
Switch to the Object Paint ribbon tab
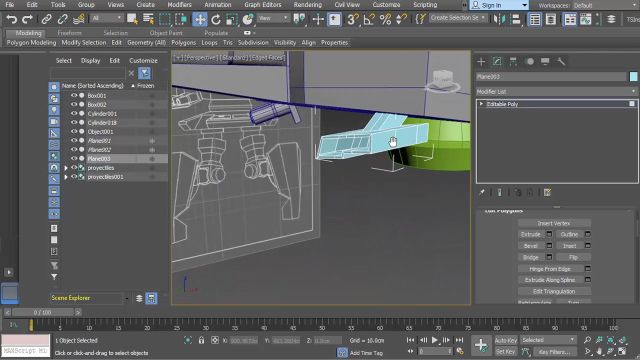point(166,33)
